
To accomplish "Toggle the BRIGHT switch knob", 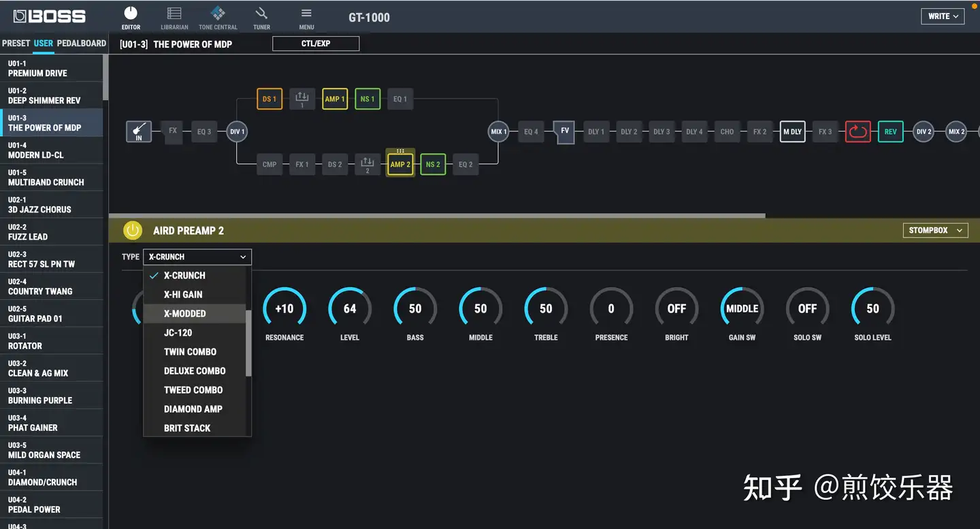I will 676,309.
